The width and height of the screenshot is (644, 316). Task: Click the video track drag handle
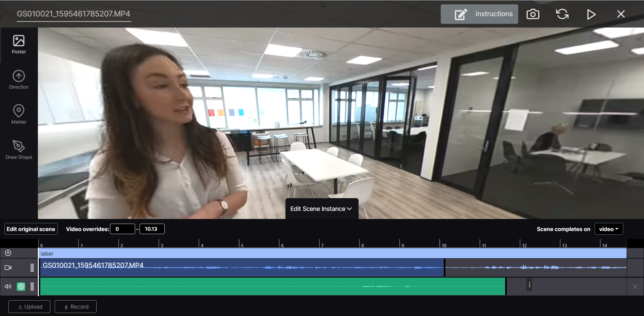pos(32,268)
